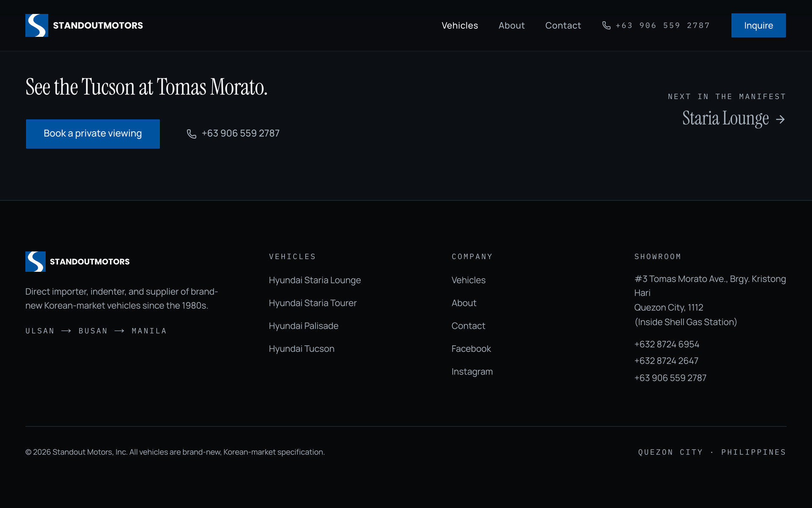Image resolution: width=812 pixels, height=508 pixels.
Task: Click the 'QUEZON CITY · PHILIPPINES' footer text
Action: (x=712, y=452)
